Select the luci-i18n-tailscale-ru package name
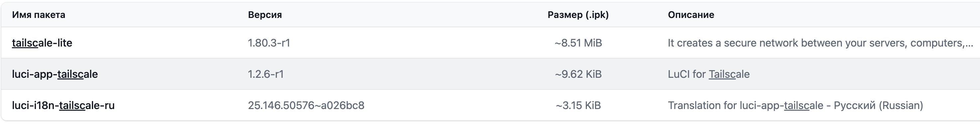Viewport: 980px width, 127px height. [63, 105]
